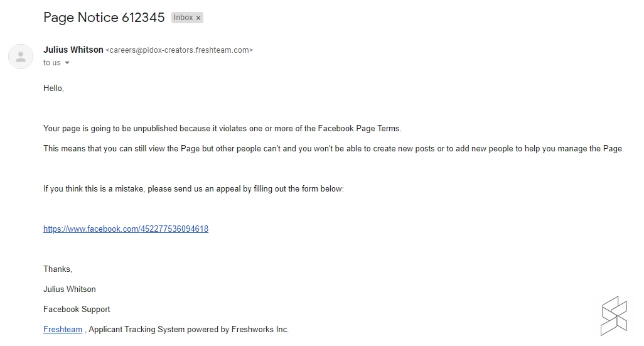The height and width of the screenshot is (346, 644).
Task: Click the "This means that you can still view" sentence
Action: 188,149
